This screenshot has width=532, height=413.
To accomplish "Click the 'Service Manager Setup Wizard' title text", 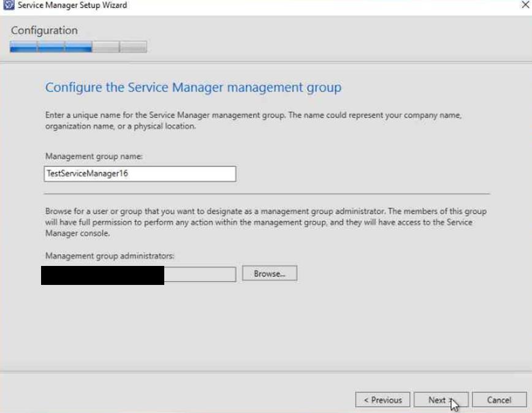I will [72, 5].
